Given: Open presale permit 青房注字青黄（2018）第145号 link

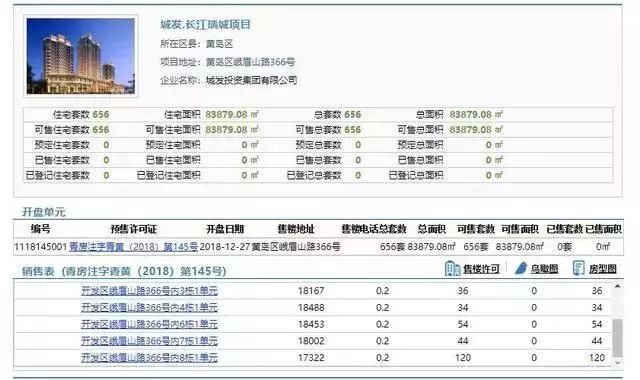Looking at the screenshot, I should point(133,247).
